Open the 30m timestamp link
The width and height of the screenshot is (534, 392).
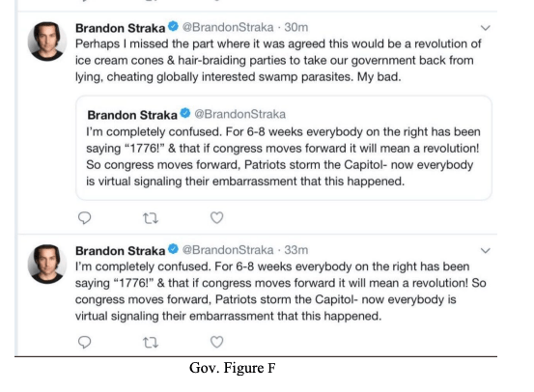point(295,27)
